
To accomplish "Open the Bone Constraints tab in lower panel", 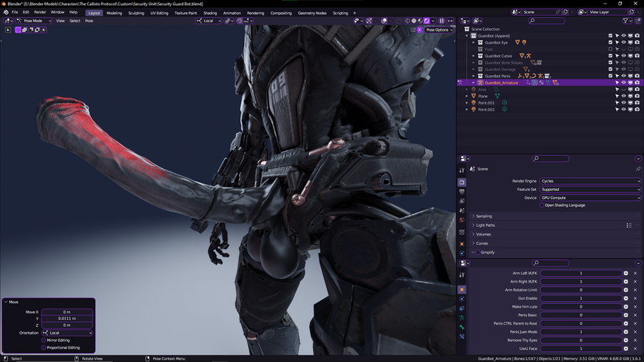I will point(462,336).
